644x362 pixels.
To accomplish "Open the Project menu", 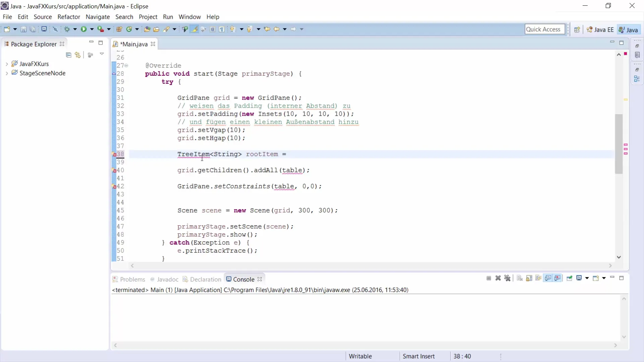I will point(148,17).
